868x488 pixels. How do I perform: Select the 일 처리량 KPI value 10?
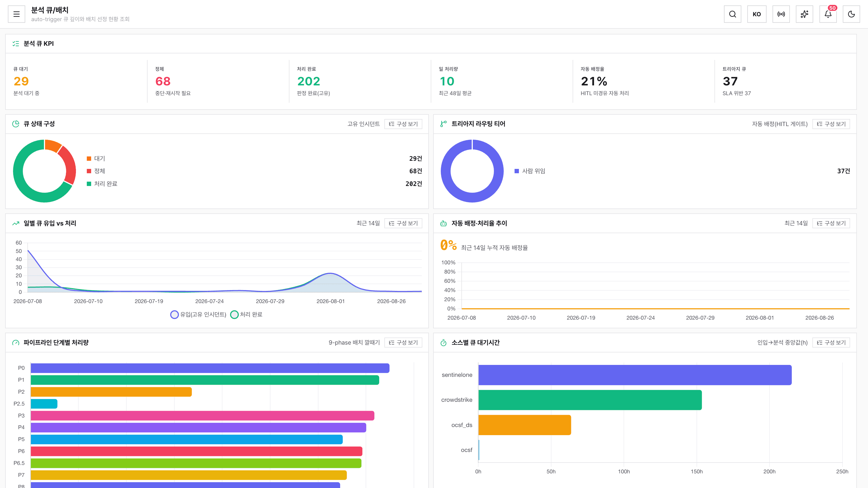tap(447, 81)
